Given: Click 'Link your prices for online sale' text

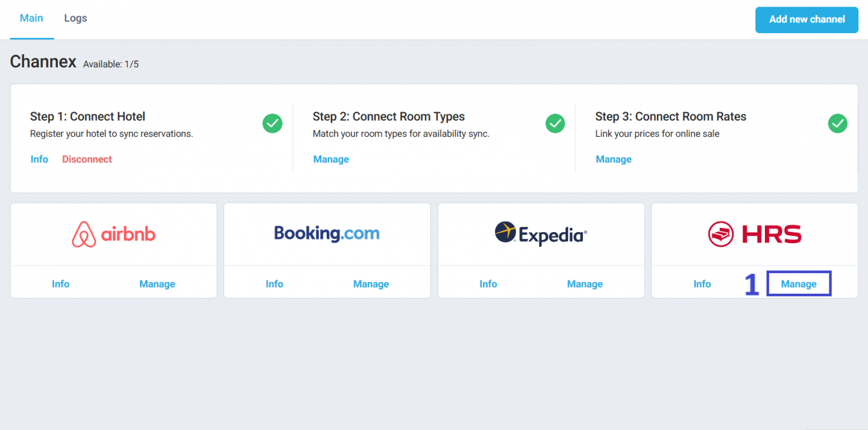Looking at the screenshot, I should (x=658, y=134).
